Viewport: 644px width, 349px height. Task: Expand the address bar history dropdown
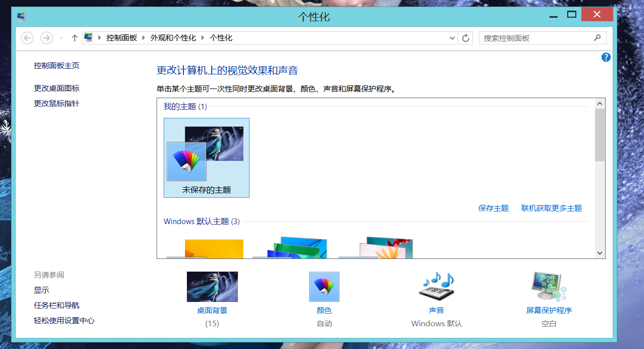[453, 38]
